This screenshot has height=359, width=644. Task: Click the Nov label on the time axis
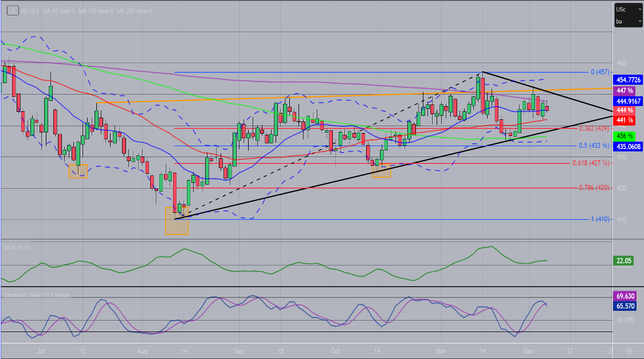click(x=441, y=349)
